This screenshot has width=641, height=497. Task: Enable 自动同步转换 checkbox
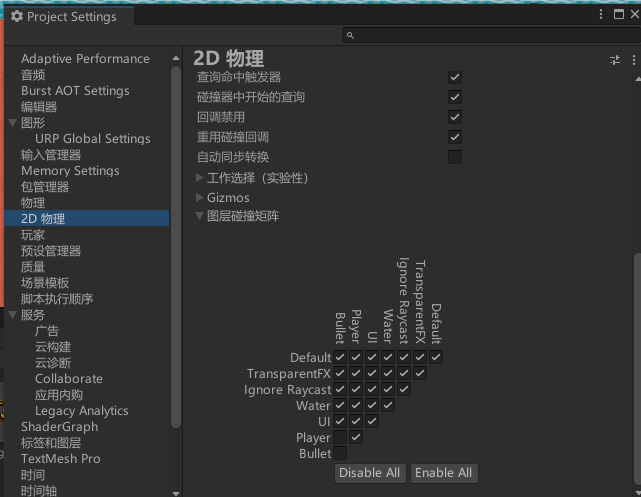pyautogui.click(x=455, y=157)
